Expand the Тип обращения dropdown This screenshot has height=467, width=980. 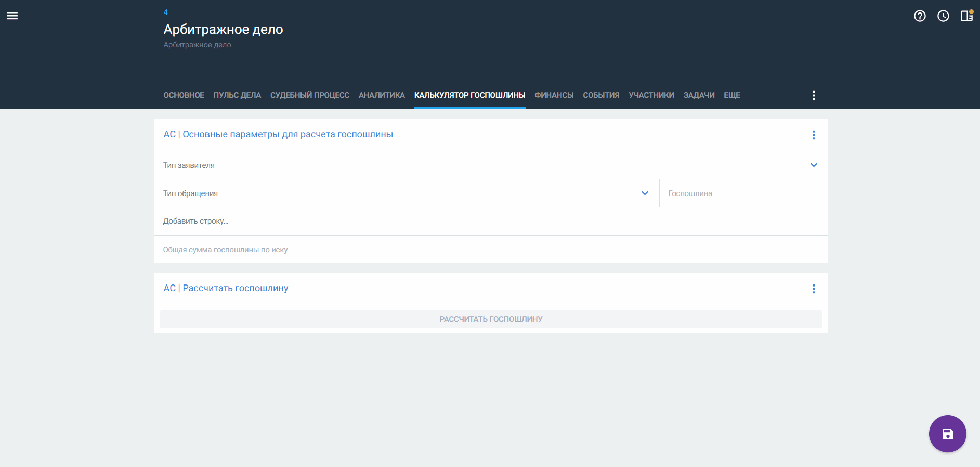[645, 193]
